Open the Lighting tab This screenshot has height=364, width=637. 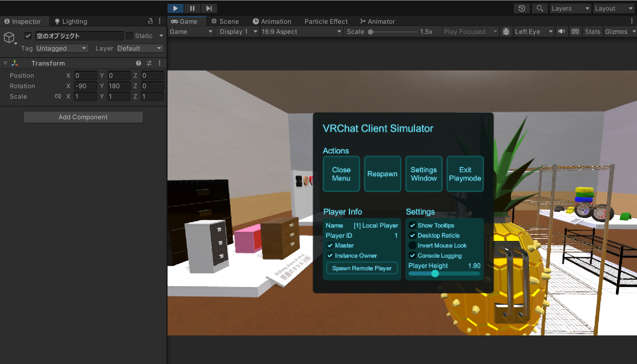[x=71, y=21]
